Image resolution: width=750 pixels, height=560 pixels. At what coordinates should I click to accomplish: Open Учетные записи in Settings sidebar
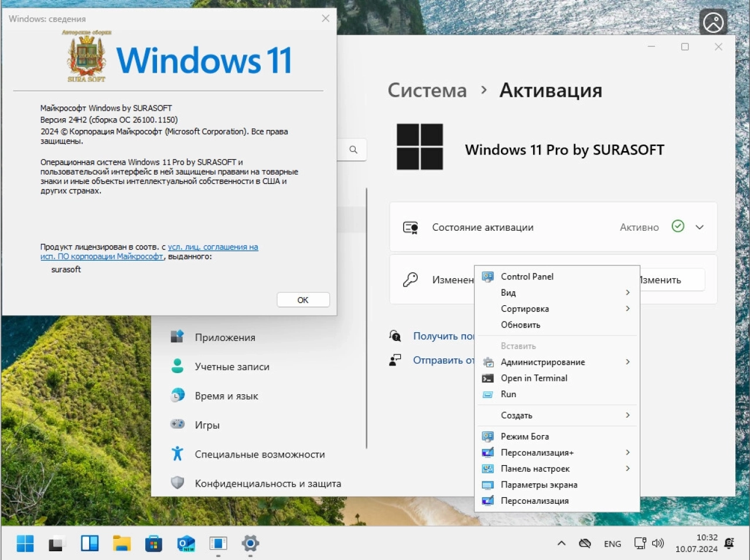point(232,367)
